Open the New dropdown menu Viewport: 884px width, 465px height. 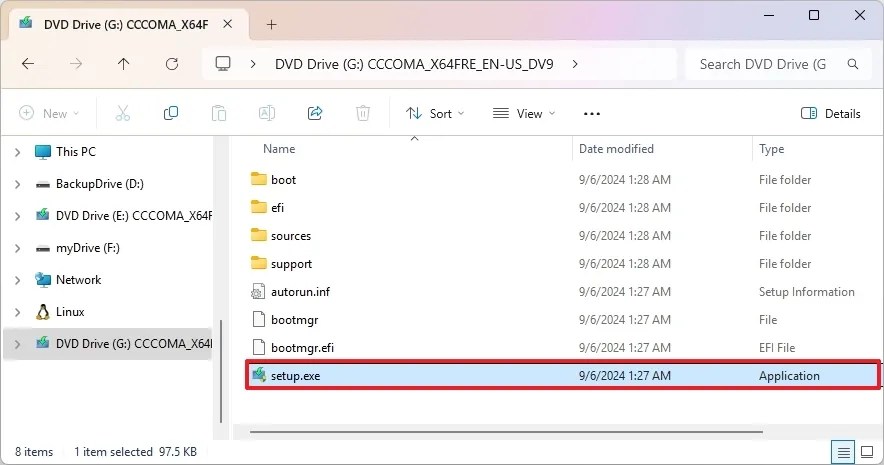tap(49, 113)
